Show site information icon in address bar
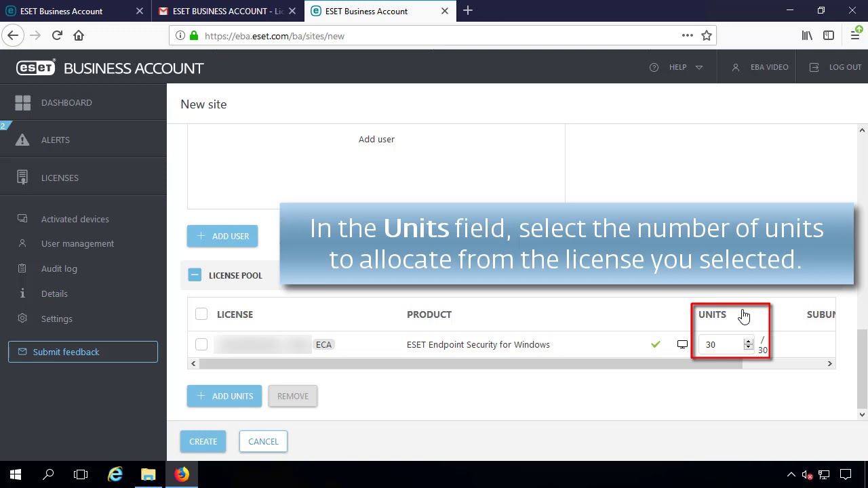Viewport: 868px width, 488px height. (x=180, y=35)
